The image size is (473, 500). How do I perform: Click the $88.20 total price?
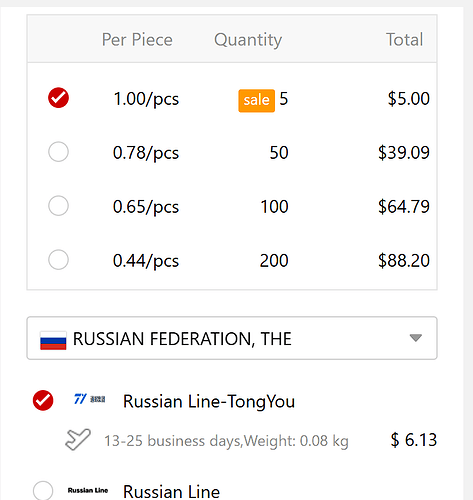(x=404, y=260)
